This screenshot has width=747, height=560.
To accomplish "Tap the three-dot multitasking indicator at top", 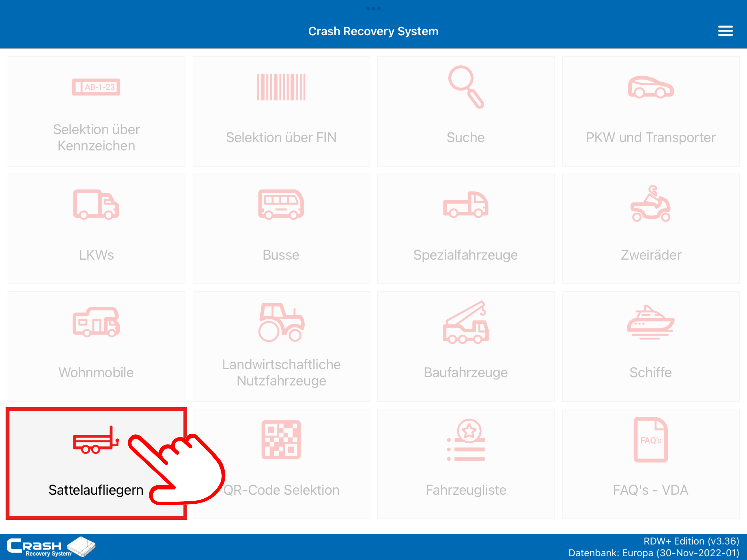I will (373, 8).
